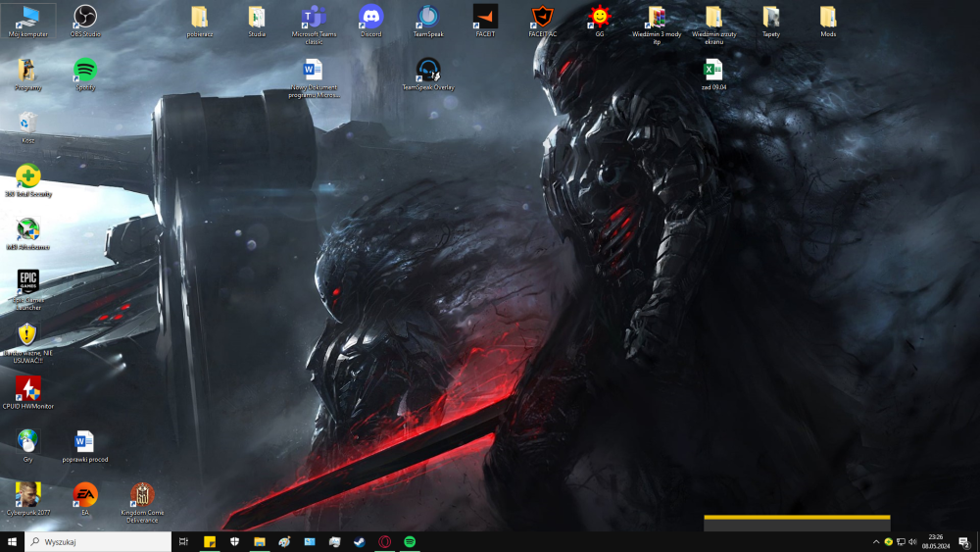Viewport: 980px width, 552px height.
Task: Open the notification center in the taskbar
Action: 964,541
